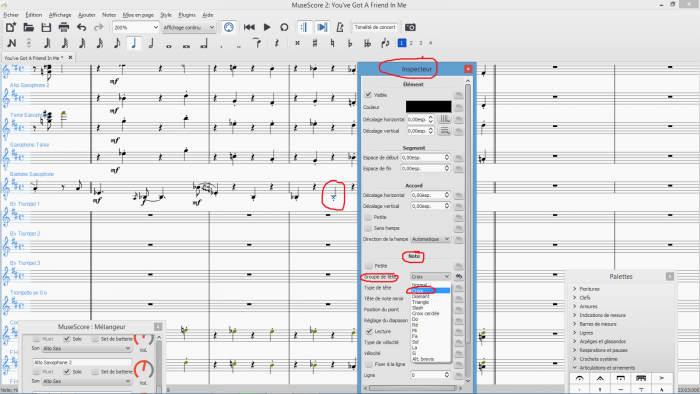Open the Couleur black color swatch
This screenshot has width=700, height=394.
pos(429,107)
